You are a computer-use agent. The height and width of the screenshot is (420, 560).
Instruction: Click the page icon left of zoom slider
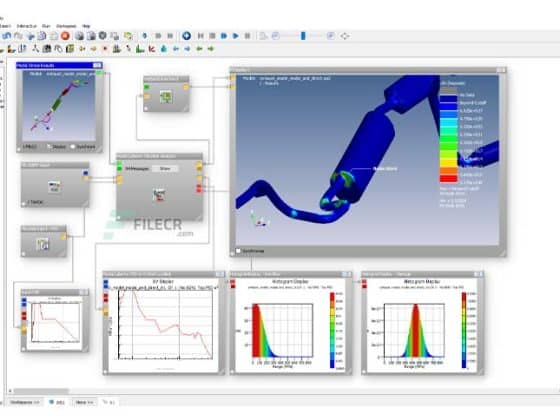pyautogui.click(x=264, y=36)
